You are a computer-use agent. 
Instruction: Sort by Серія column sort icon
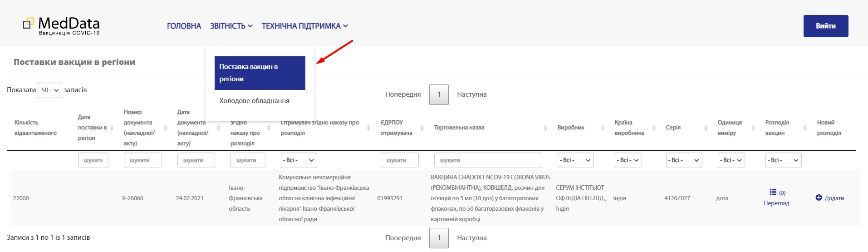(x=706, y=128)
